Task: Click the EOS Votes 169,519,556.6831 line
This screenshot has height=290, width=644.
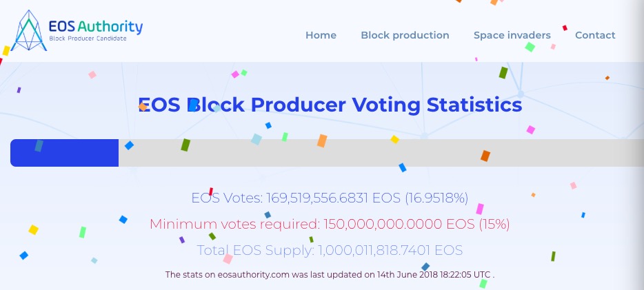Action: pos(330,198)
